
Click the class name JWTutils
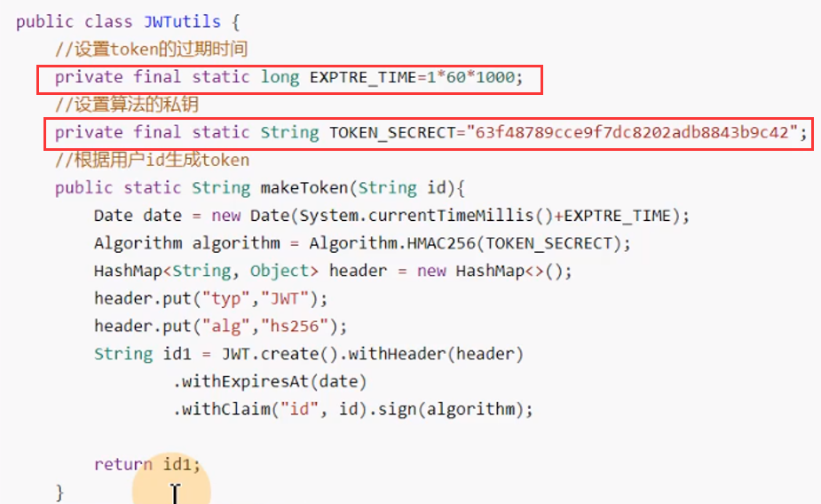pyautogui.click(x=182, y=21)
